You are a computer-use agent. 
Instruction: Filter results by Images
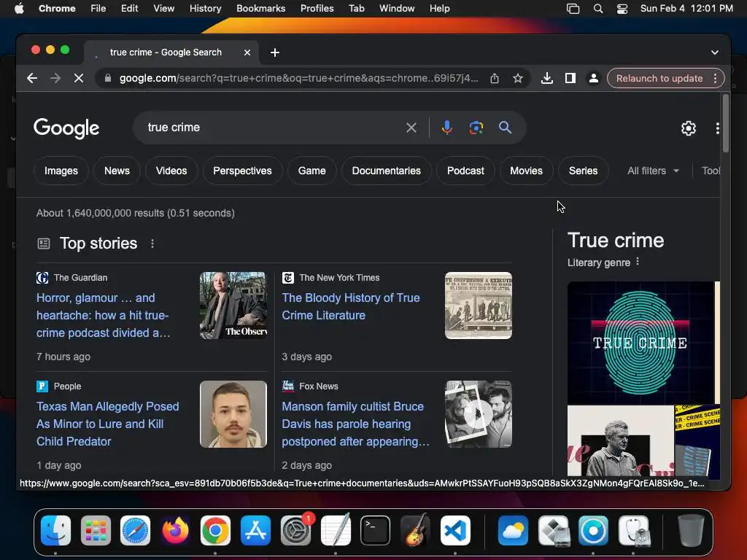[61, 171]
